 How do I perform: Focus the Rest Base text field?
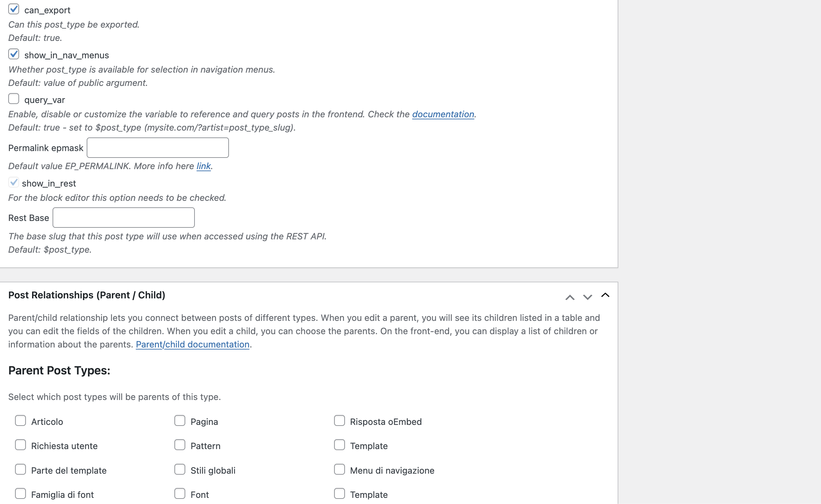(x=124, y=218)
